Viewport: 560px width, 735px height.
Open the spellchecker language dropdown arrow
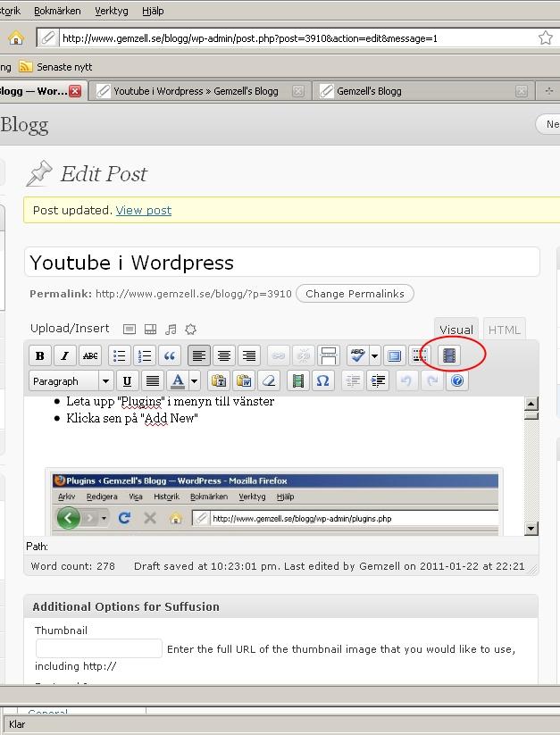point(375,355)
